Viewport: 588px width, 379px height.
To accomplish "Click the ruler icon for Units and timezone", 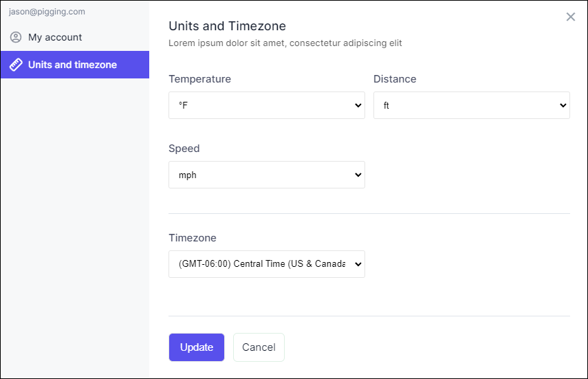I will pos(16,65).
